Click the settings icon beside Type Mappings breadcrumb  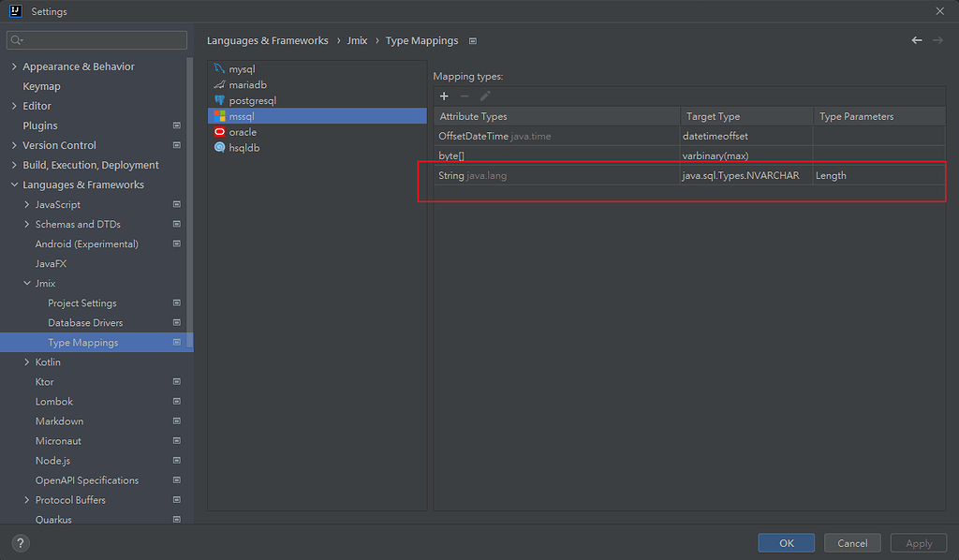pyautogui.click(x=473, y=41)
